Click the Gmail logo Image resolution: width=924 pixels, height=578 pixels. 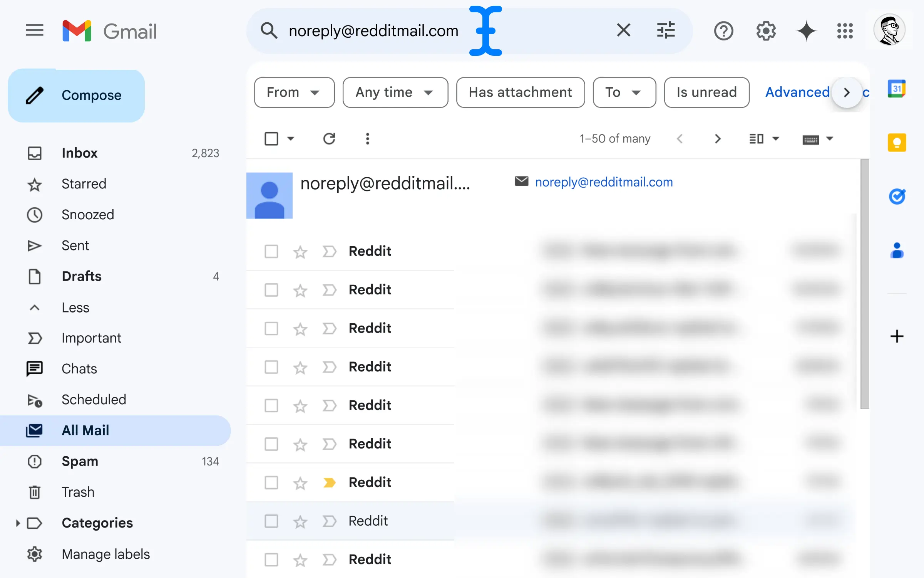110,31
